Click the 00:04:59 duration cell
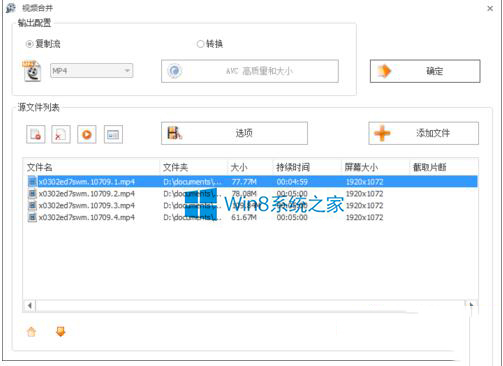This screenshot has height=366, width=503. (292, 182)
